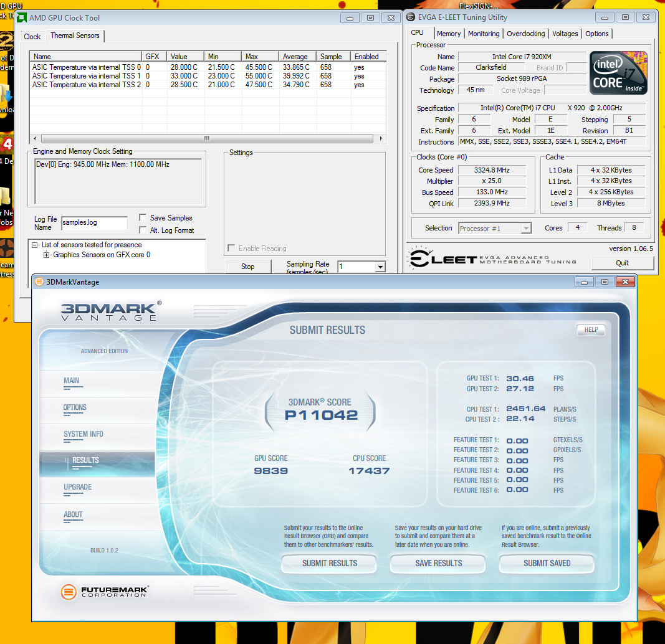This screenshot has width=665, height=644.
Task: Click the SUBMIT RESULTS button
Action: click(330, 563)
